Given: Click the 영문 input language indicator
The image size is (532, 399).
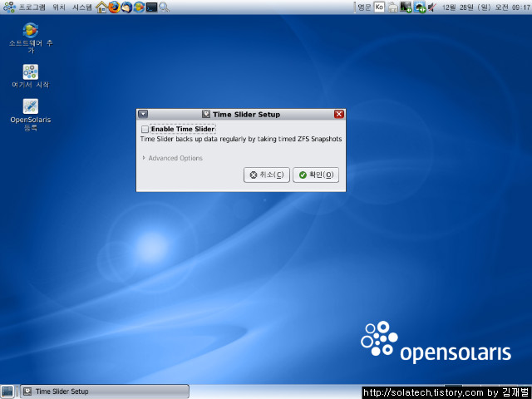Looking at the screenshot, I should [x=364, y=7].
